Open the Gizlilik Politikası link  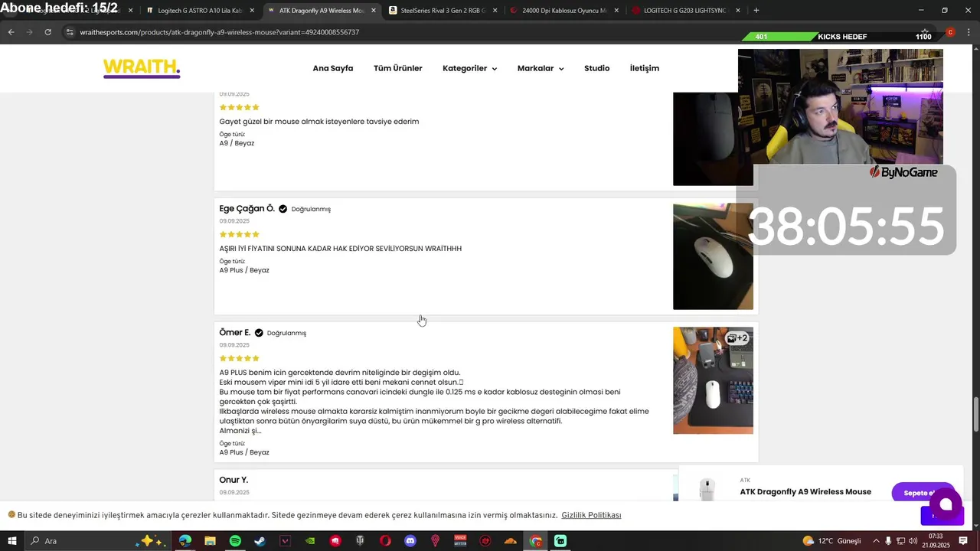(591, 515)
